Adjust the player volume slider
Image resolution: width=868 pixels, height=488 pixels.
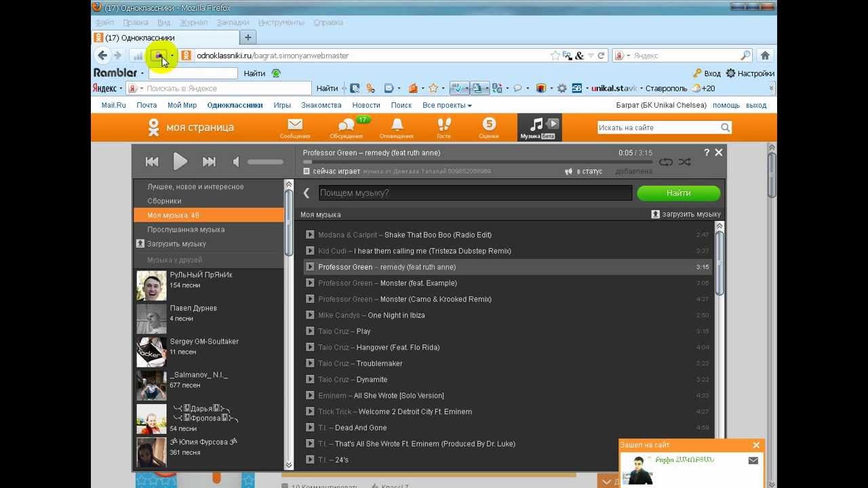[x=265, y=162]
